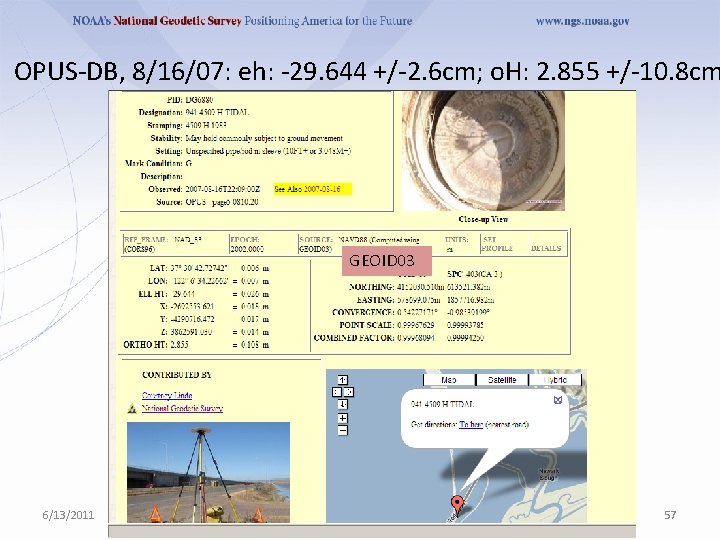Screen dimensions: 720x540
Task: Select the LON coordinate value
Action: click(x=199, y=281)
